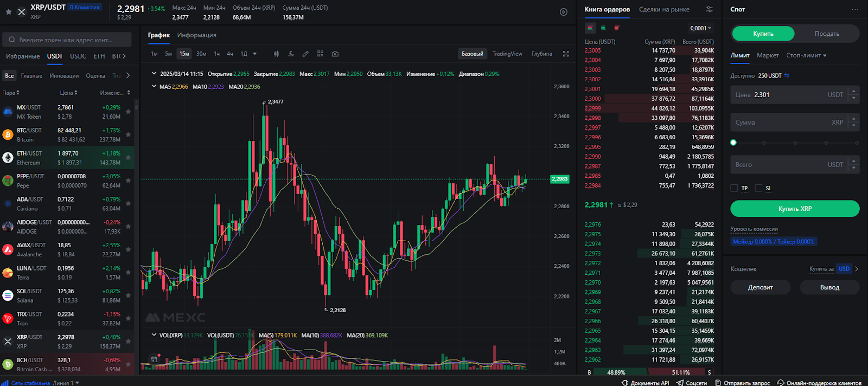Collapse the OHLC info line chevron
Screen dimensions: 868x386
pos(154,73)
